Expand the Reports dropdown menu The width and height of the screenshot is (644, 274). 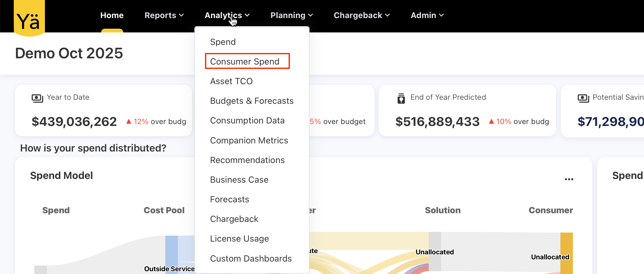[164, 15]
